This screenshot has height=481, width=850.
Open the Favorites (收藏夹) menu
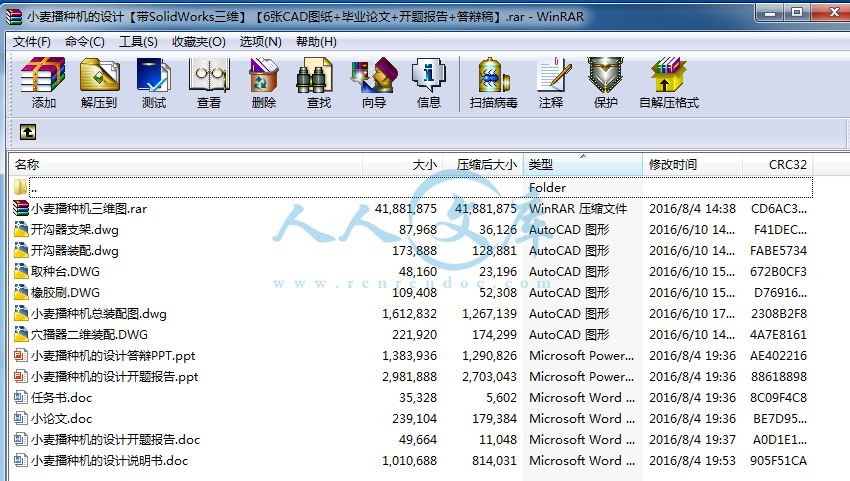tap(199, 42)
